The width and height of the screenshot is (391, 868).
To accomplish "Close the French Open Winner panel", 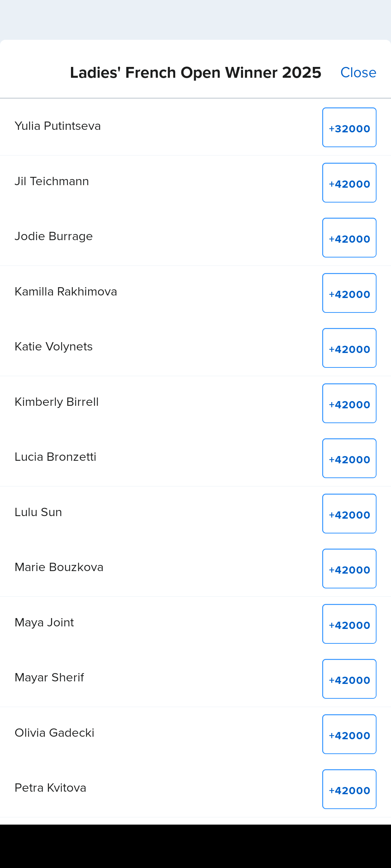I will [358, 72].
